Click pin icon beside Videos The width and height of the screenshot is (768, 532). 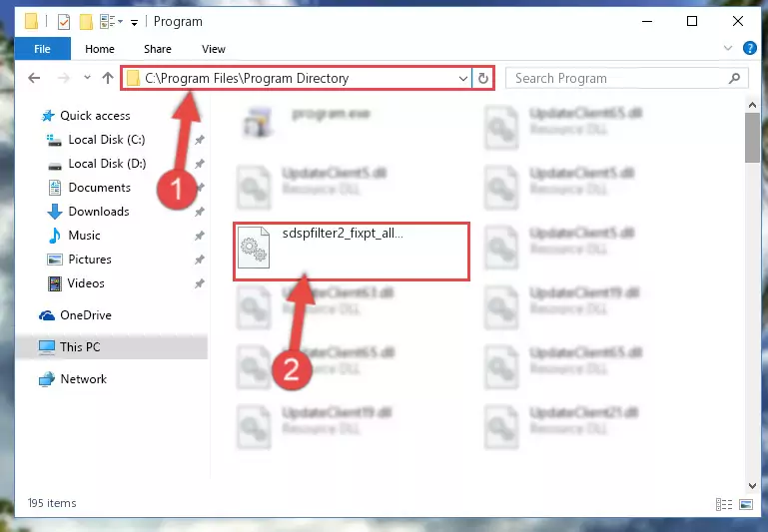(200, 283)
